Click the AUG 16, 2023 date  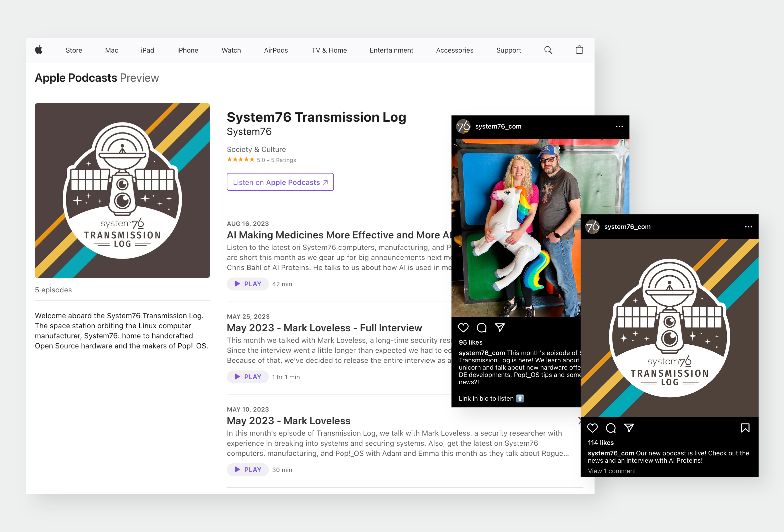click(248, 224)
